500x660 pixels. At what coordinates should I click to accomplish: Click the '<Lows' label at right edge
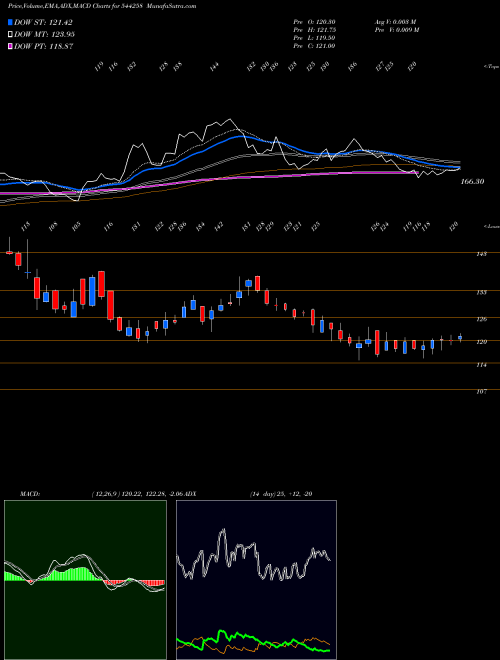pyautogui.click(x=491, y=226)
